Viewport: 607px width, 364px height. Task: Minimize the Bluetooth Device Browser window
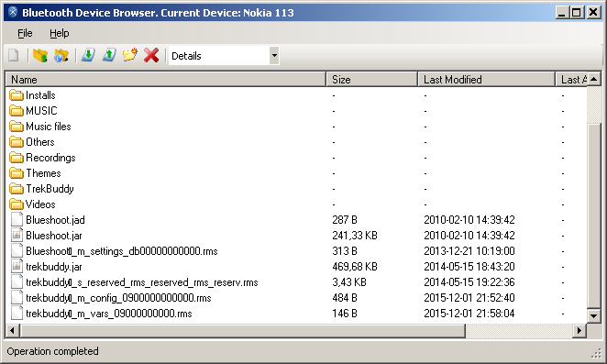[x=562, y=13]
